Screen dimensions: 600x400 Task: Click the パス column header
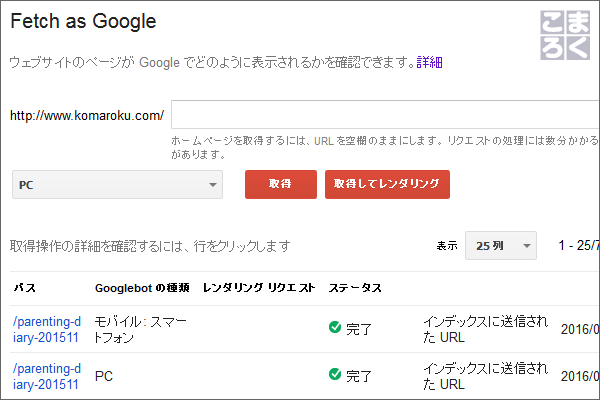pos(24,288)
